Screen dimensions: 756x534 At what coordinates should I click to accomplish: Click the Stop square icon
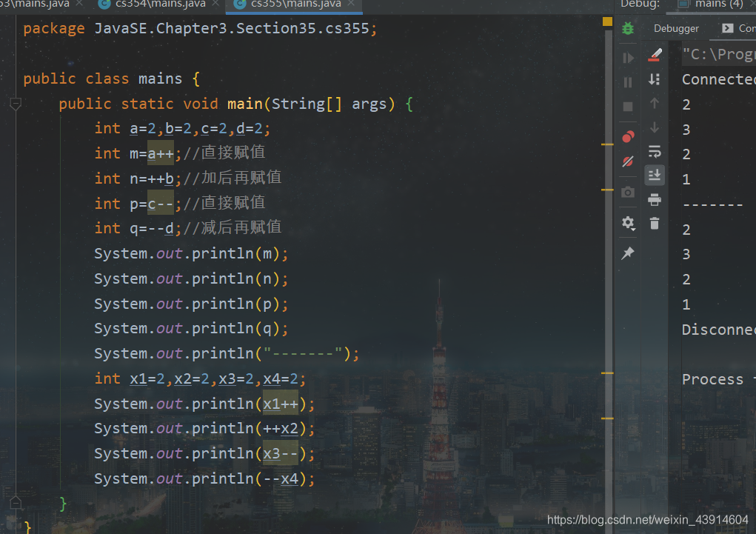click(628, 107)
